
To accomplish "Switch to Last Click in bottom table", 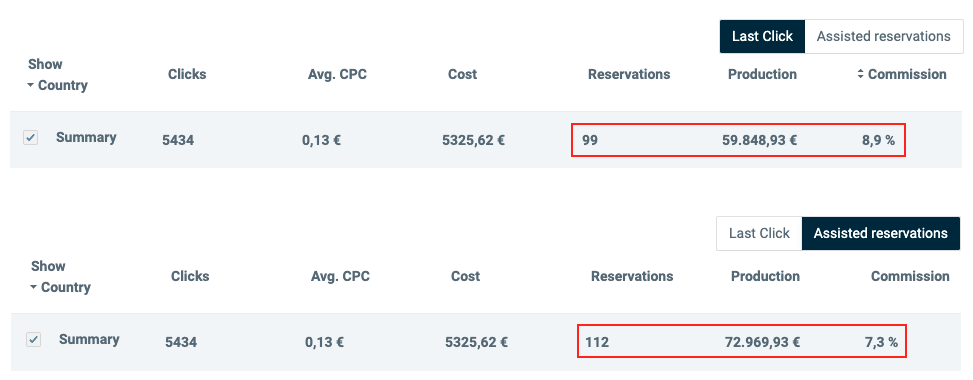I will point(759,233).
